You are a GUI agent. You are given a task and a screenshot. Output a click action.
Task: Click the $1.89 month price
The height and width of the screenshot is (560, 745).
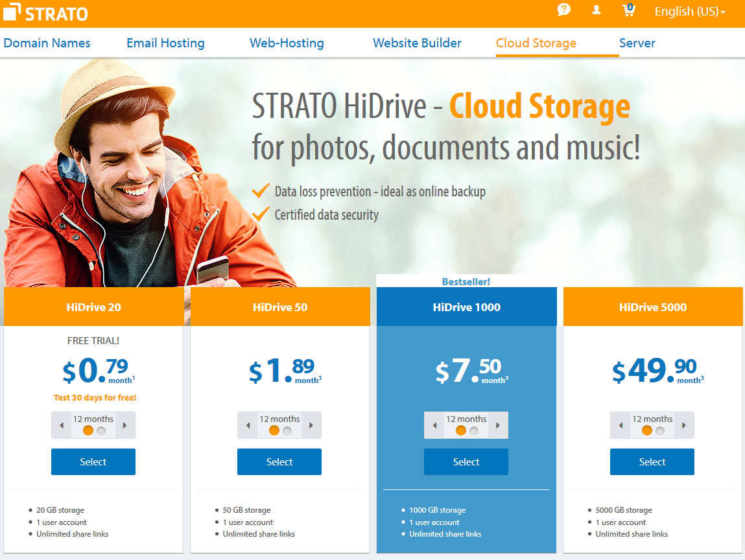(285, 371)
